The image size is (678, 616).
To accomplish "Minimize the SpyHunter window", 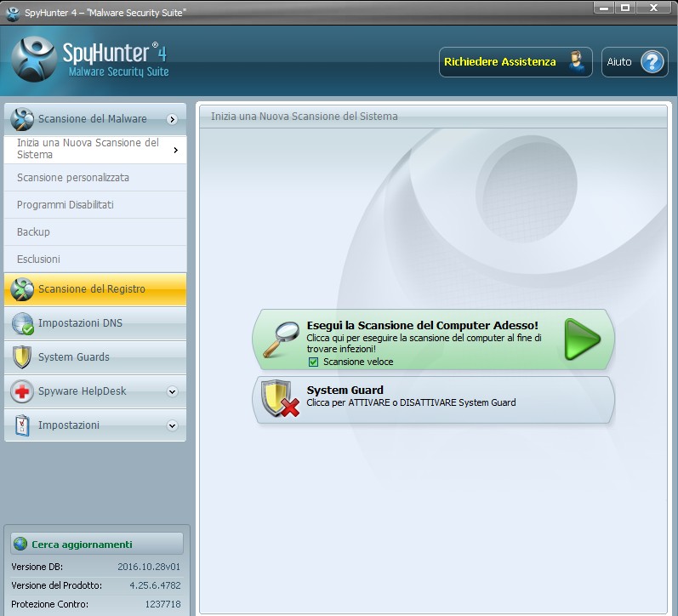I will click(604, 8).
